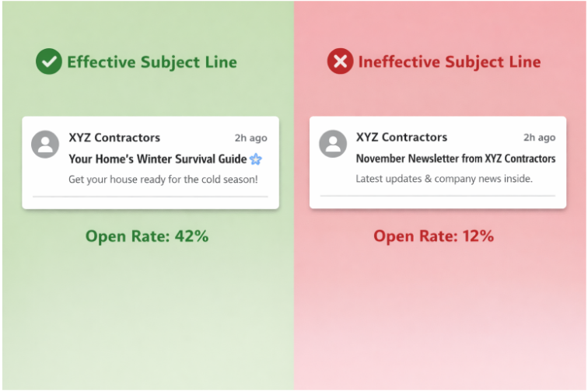Click the "Ineffective Subject Line" heading
This screenshot has width=588, height=391.
tap(449, 62)
